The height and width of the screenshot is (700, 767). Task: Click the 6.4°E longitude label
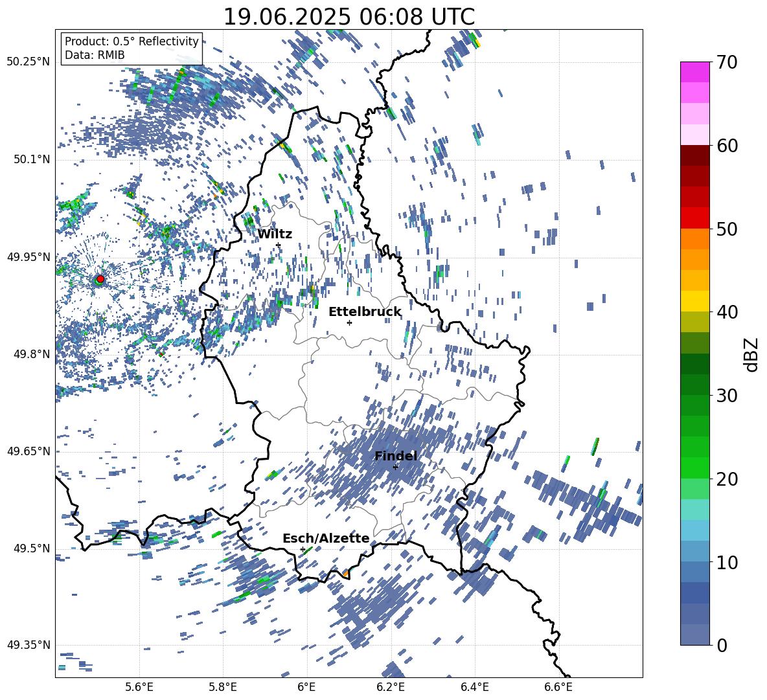[x=474, y=687]
